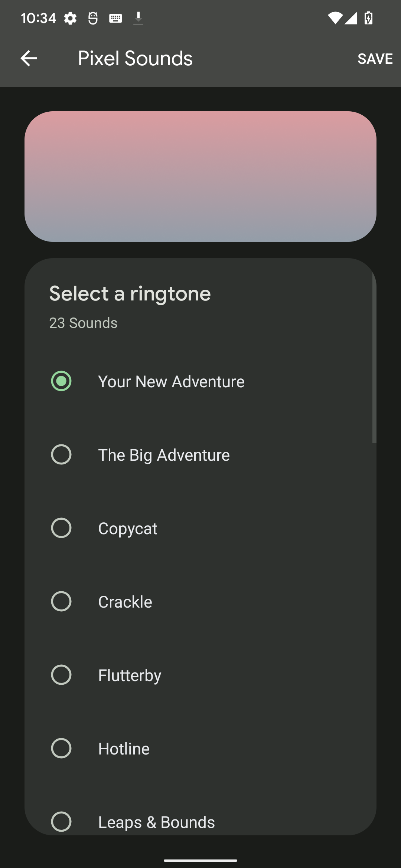Tap the Wi-Fi signal icon
This screenshot has height=868, width=401.
[335, 18]
